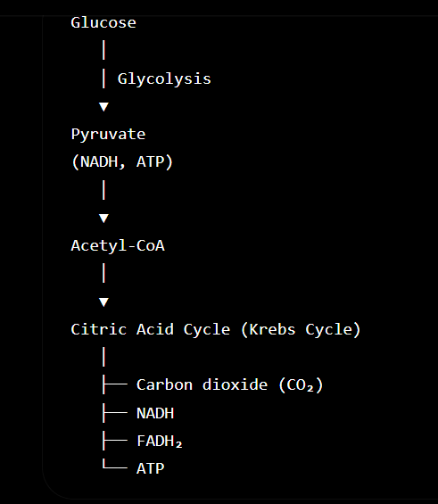Click the vertical line below Acetyl-CoA
The image size is (438, 504).
pos(103,273)
